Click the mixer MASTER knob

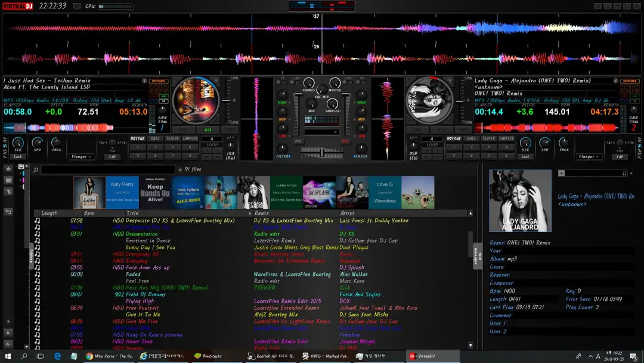click(x=335, y=83)
